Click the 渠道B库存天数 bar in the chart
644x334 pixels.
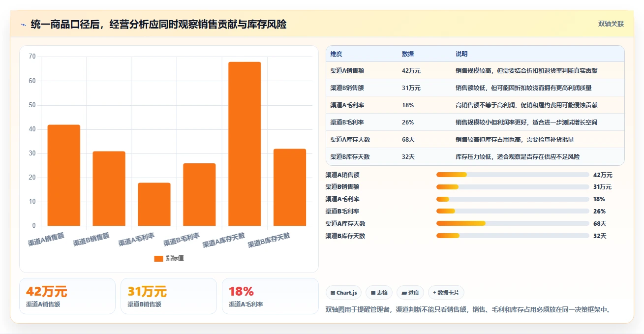point(290,187)
